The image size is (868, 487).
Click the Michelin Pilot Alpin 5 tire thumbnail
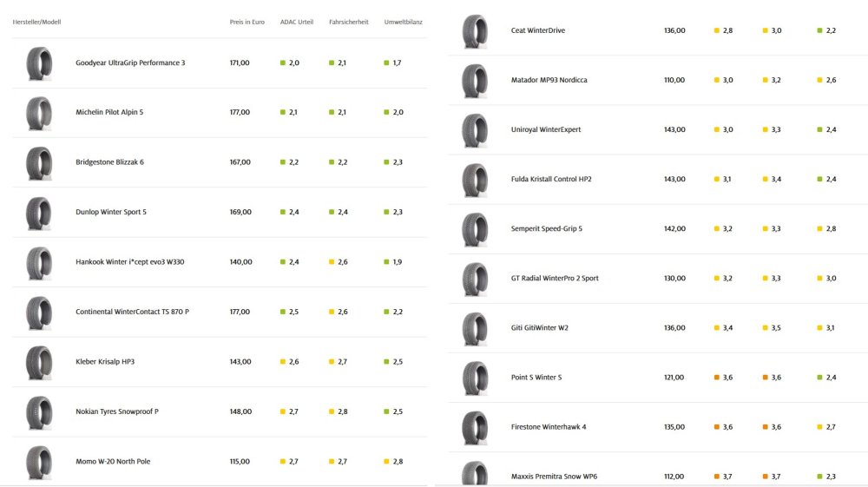39,114
